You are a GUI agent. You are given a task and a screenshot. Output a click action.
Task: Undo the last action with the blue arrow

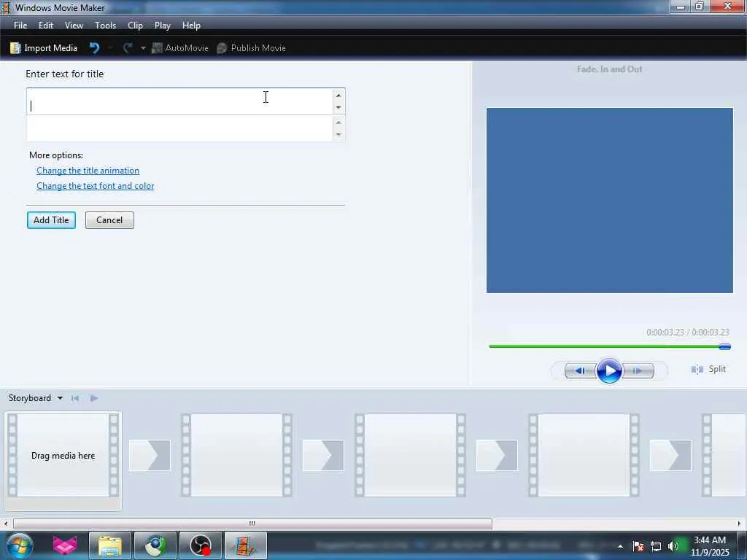pyautogui.click(x=94, y=48)
